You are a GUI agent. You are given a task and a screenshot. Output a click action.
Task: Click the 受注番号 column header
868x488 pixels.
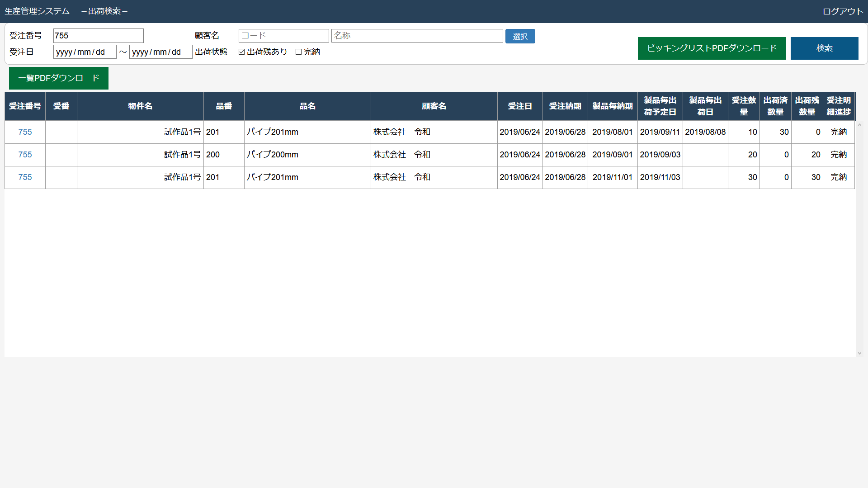click(25, 106)
